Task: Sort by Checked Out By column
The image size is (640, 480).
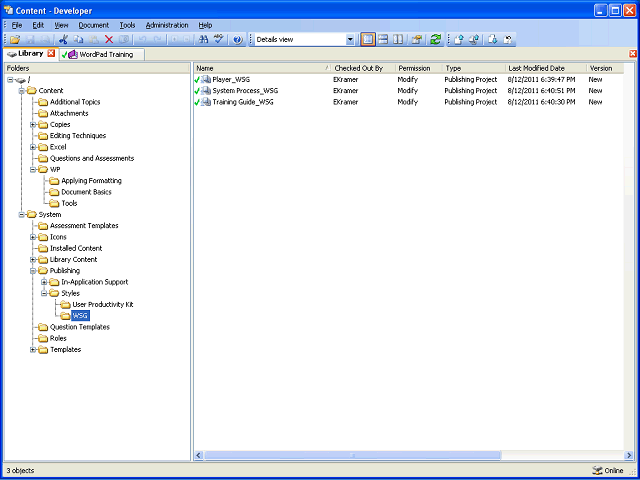Action: click(363, 69)
